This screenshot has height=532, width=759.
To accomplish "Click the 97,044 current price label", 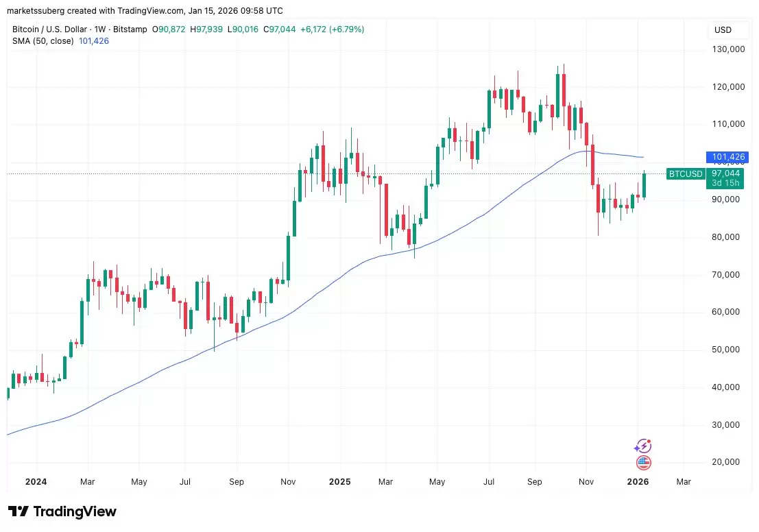I will click(725, 173).
